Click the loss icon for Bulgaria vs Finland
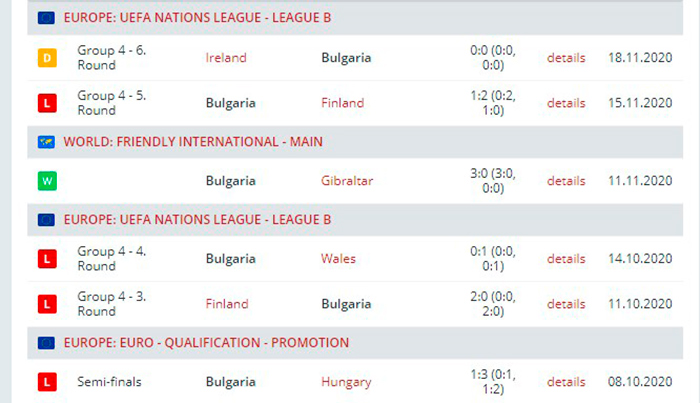This screenshot has width=700, height=403. pyautogui.click(x=46, y=103)
